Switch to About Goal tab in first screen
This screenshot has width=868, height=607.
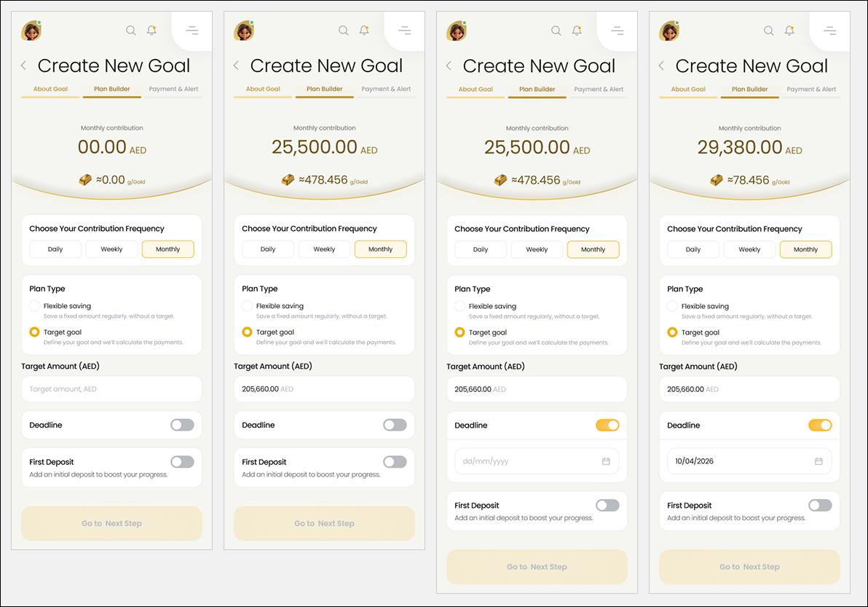click(50, 89)
